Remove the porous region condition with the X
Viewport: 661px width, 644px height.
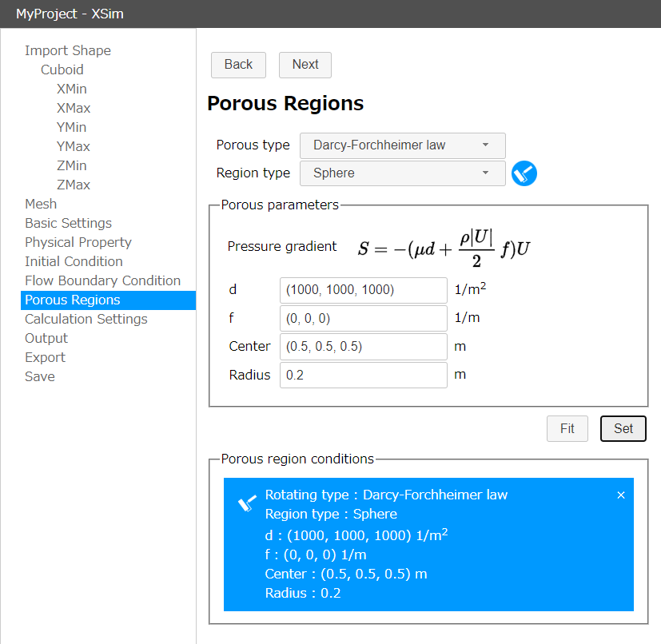pyautogui.click(x=620, y=495)
